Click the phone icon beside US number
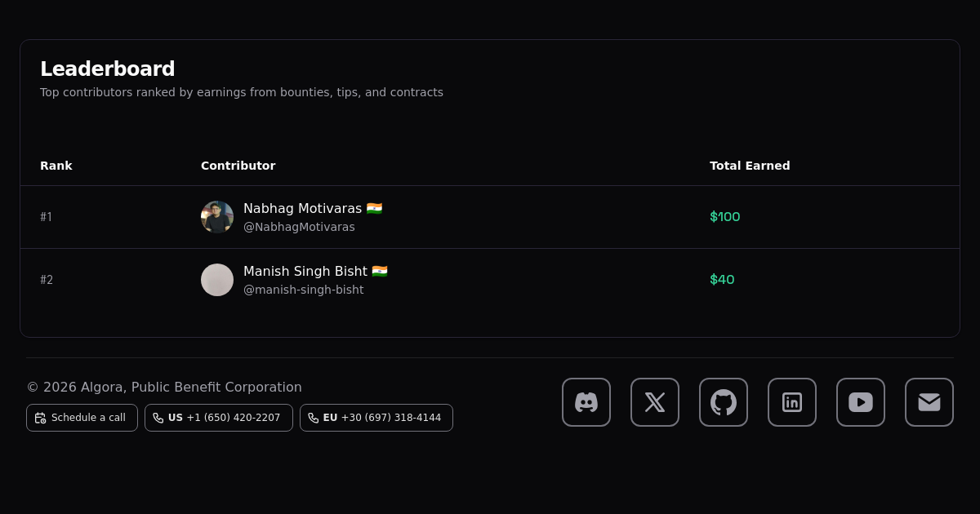Image resolution: width=980 pixels, height=514 pixels. 158,418
